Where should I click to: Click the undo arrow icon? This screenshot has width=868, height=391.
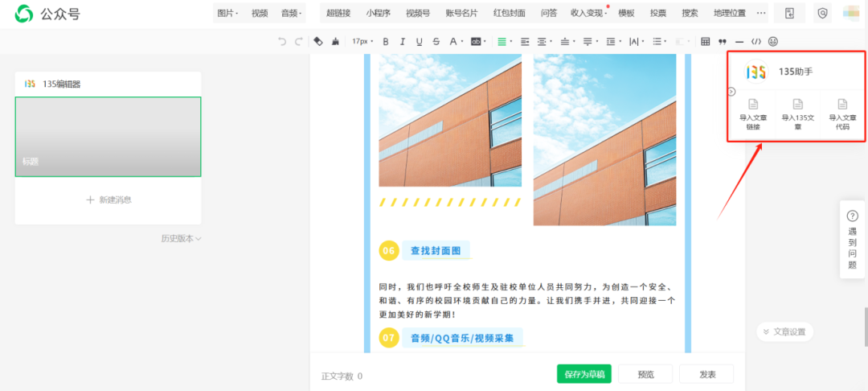[x=282, y=41]
